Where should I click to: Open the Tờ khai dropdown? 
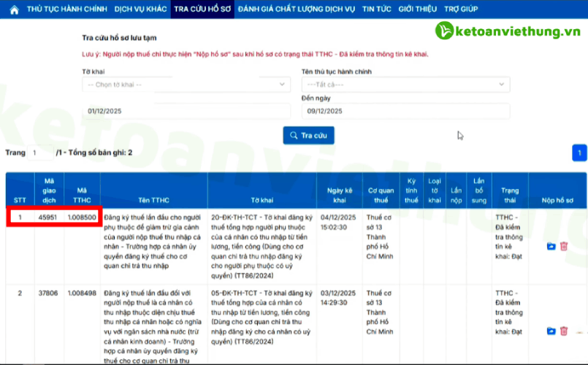coord(186,85)
